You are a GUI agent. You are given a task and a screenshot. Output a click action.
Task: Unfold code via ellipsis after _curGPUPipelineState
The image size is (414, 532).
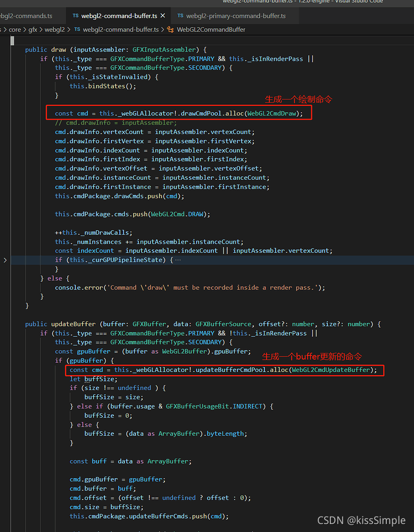pos(179,260)
